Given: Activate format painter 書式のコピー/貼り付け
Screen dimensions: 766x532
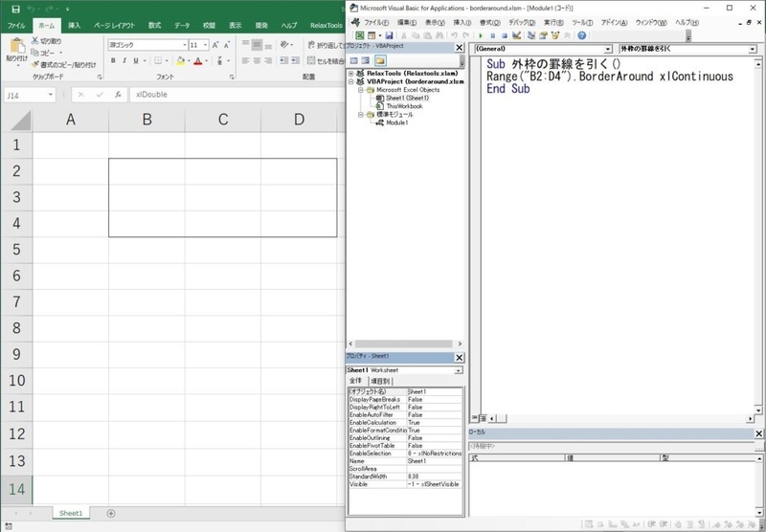Looking at the screenshot, I should pos(64,64).
